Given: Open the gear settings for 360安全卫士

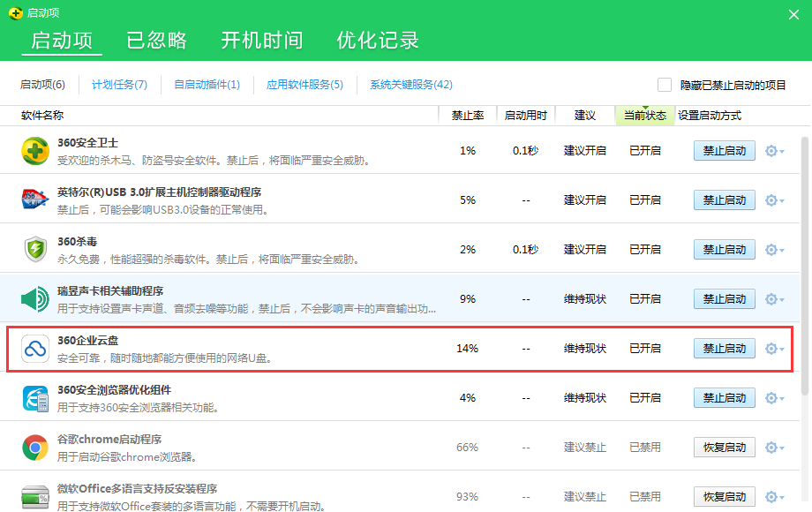Looking at the screenshot, I should click(x=770, y=150).
